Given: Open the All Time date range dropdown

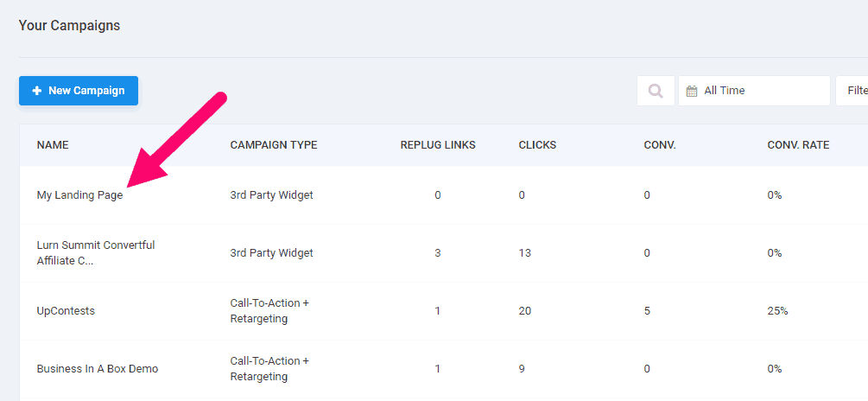Looking at the screenshot, I should [755, 91].
